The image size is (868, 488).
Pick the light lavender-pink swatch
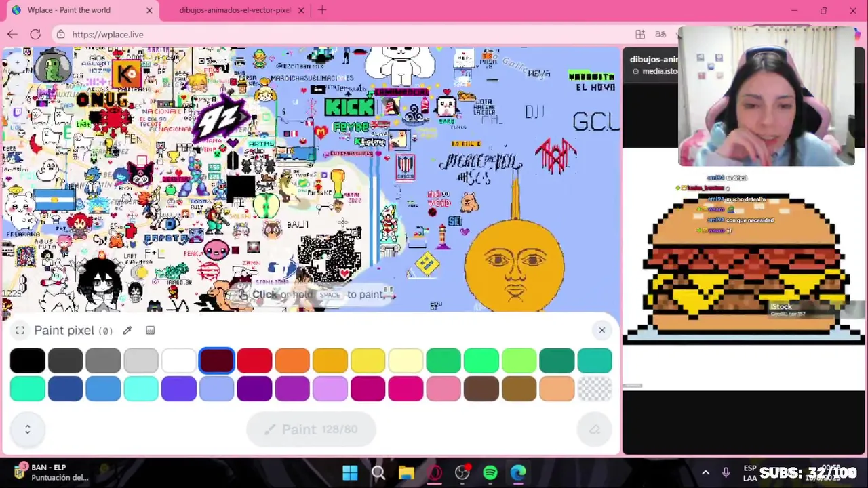(330, 389)
